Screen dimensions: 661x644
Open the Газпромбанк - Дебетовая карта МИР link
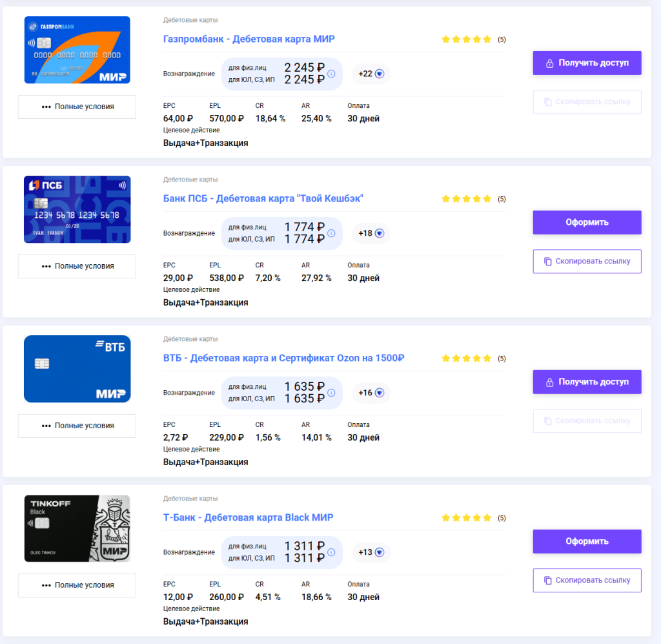click(249, 39)
